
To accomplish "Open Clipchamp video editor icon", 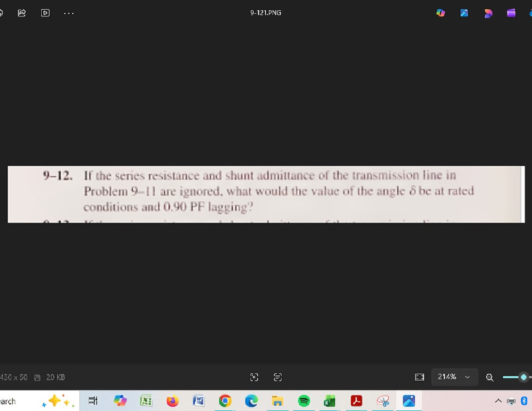I will pos(511,13).
